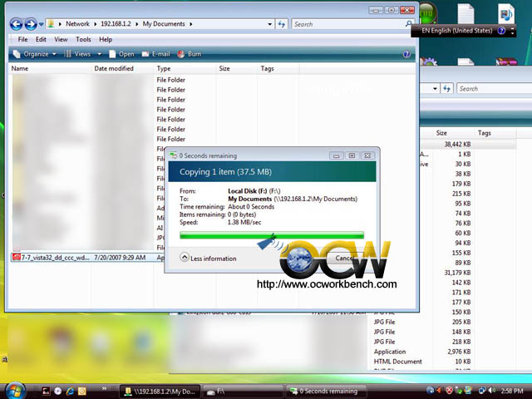Viewport: 532px width, 399px height.
Task: Click the language bar help icon
Action: pyautogui.click(x=501, y=31)
